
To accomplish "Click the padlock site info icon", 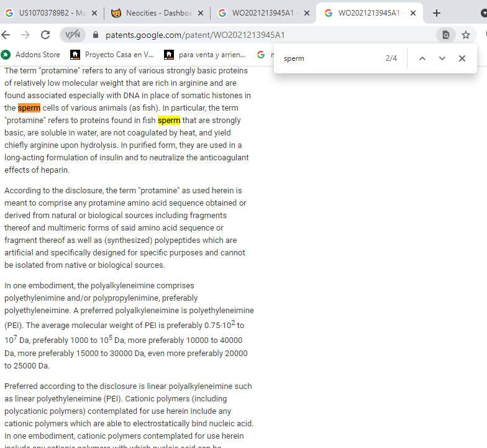I will [96, 35].
